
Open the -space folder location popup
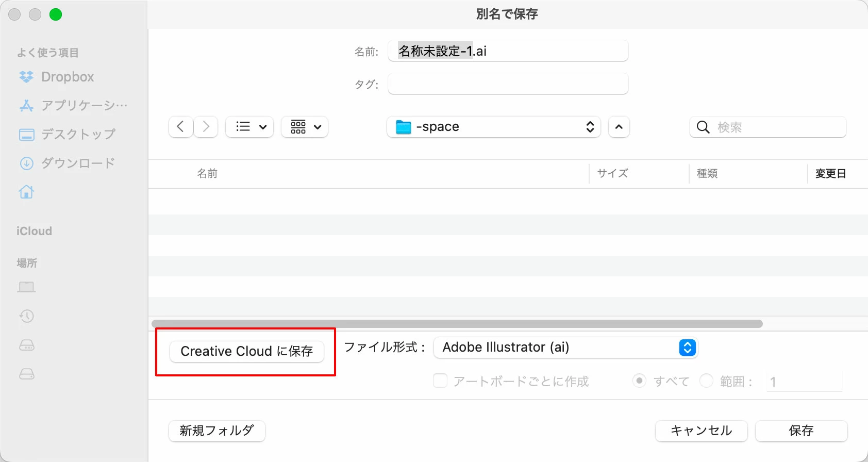coord(494,127)
